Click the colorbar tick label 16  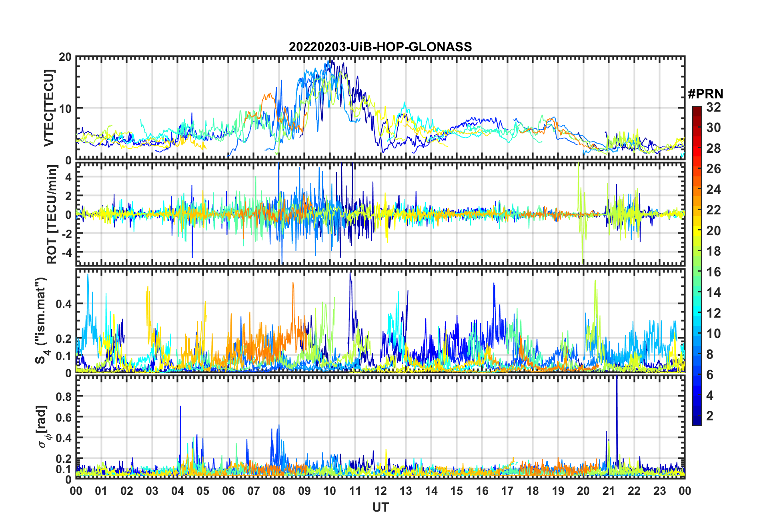(713, 272)
